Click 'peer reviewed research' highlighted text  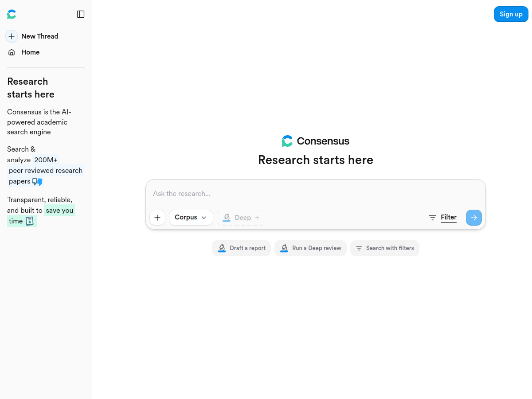click(x=46, y=171)
